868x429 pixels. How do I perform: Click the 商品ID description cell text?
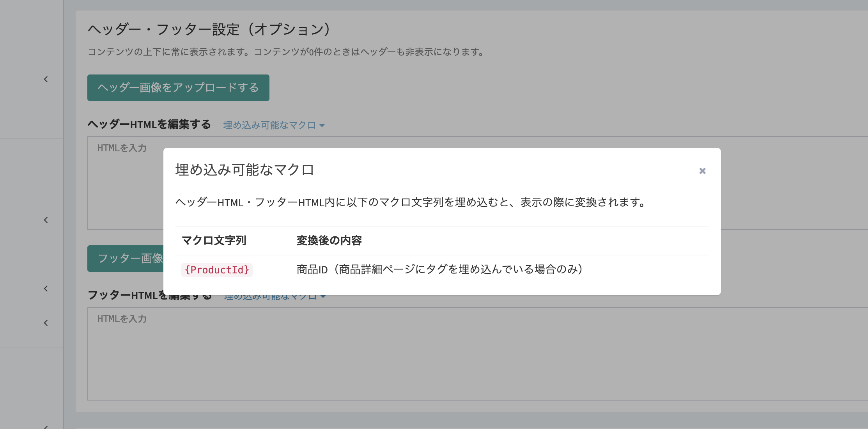[439, 269]
